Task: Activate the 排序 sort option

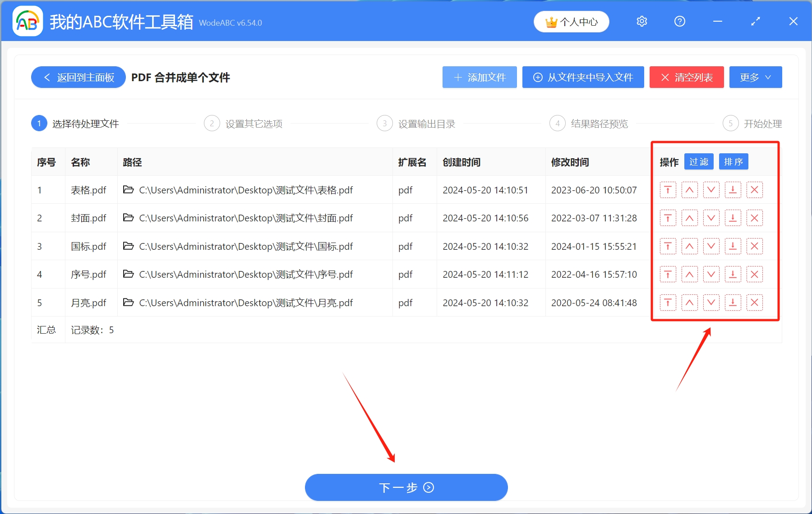Action: 734,161
